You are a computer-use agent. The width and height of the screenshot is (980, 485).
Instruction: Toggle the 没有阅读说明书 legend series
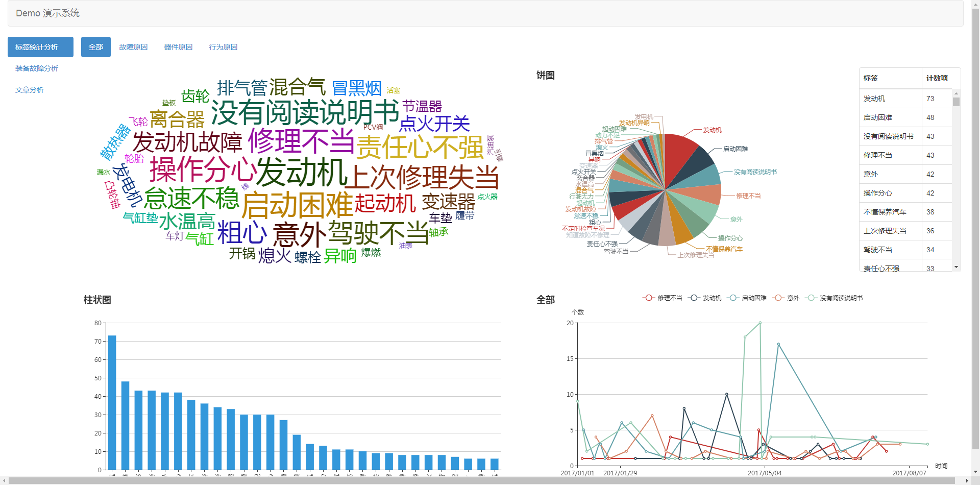[x=834, y=298]
